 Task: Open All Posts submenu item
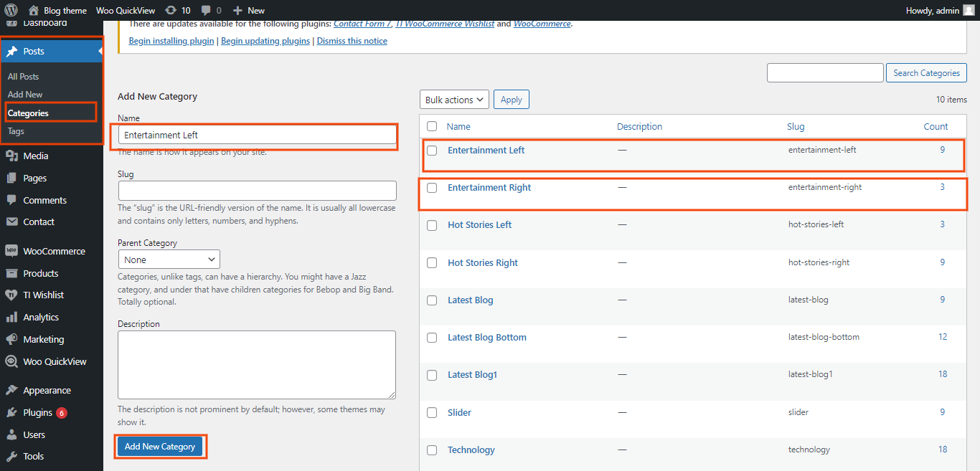[23, 76]
